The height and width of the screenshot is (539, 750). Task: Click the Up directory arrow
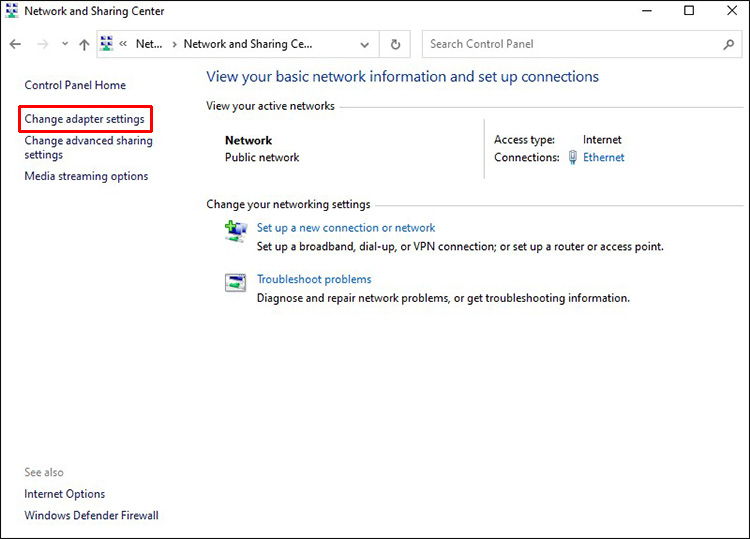84,45
